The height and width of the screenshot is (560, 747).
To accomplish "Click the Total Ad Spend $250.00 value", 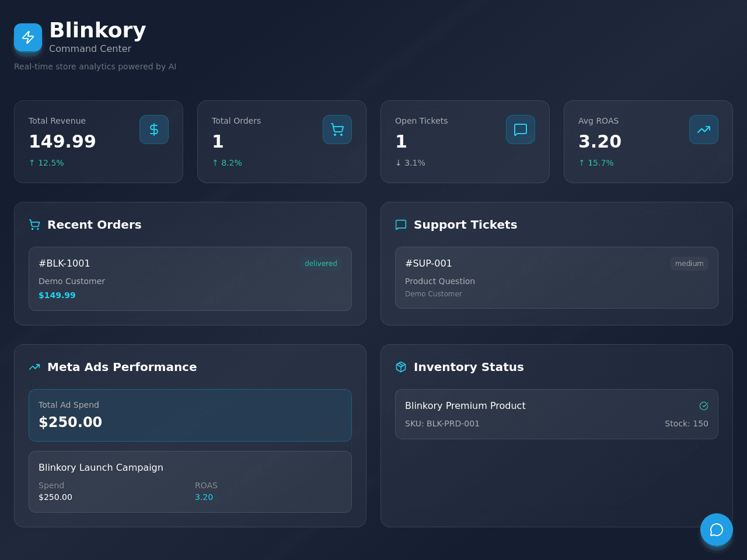I will [x=70, y=422].
